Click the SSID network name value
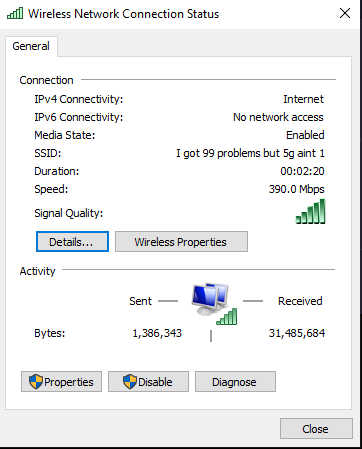The width and height of the screenshot is (362, 449). tap(250, 153)
